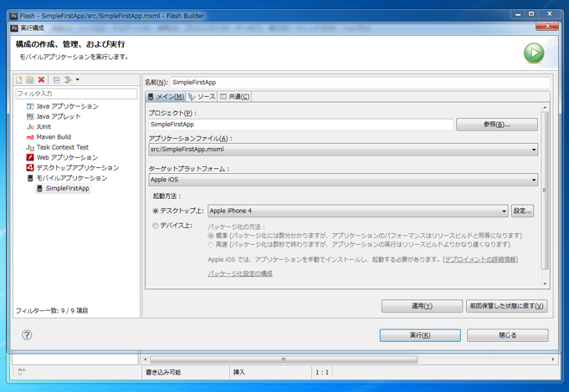Close the 実行構成 dialog with red X
This screenshot has width=569, height=392.
(x=547, y=26)
